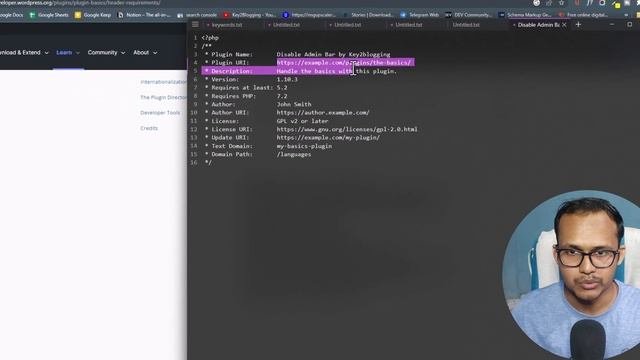Click author name John Smith
The width and height of the screenshot is (640, 360).
pyautogui.click(x=294, y=104)
